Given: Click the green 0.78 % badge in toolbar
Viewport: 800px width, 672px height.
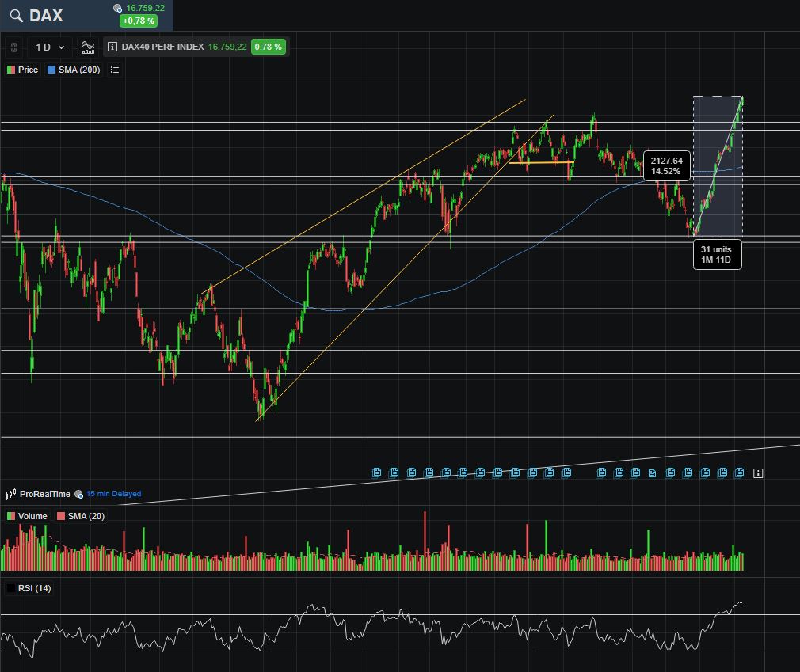Looking at the screenshot, I should pyautogui.click(x=268, y=47).
